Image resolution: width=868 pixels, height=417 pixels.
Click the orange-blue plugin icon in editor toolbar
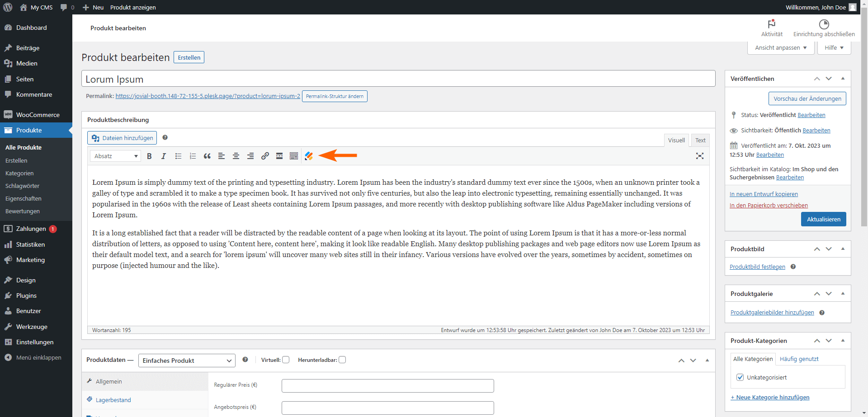coord(309,156)
